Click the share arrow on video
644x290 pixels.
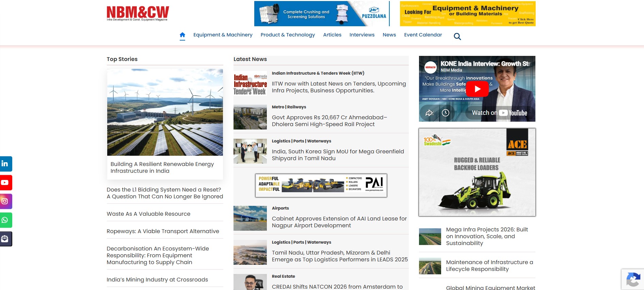(429, 113)
